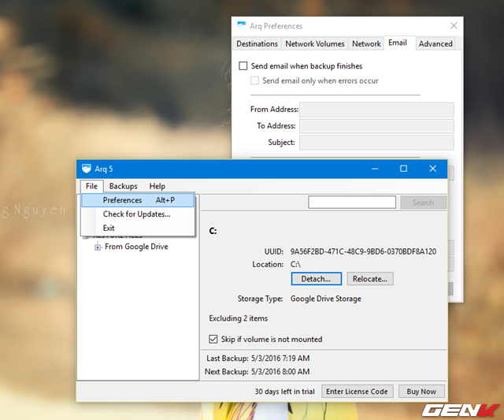Expand the From Google Drive tree node

coord(98,247)
